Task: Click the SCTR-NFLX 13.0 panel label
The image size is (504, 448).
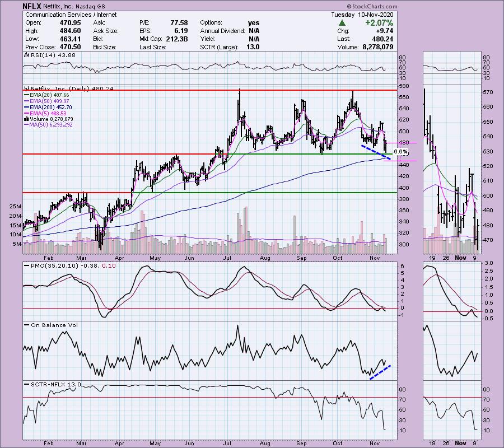Action: coord(56,384)
